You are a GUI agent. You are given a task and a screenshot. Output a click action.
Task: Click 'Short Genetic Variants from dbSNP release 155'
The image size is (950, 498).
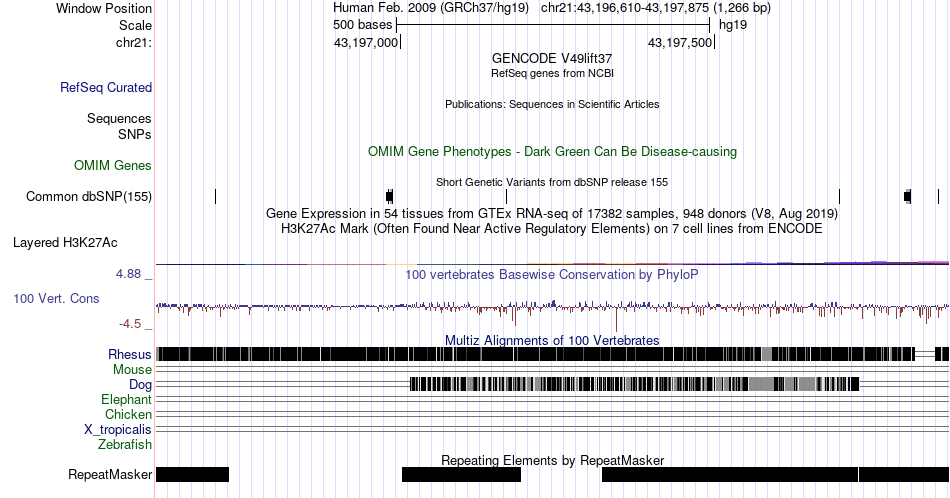552,182
